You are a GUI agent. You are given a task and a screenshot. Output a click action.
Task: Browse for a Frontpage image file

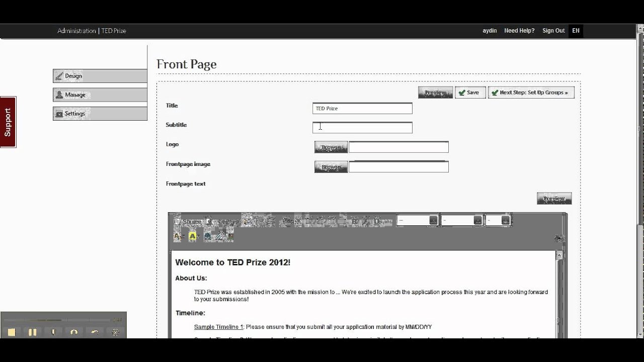331,167
